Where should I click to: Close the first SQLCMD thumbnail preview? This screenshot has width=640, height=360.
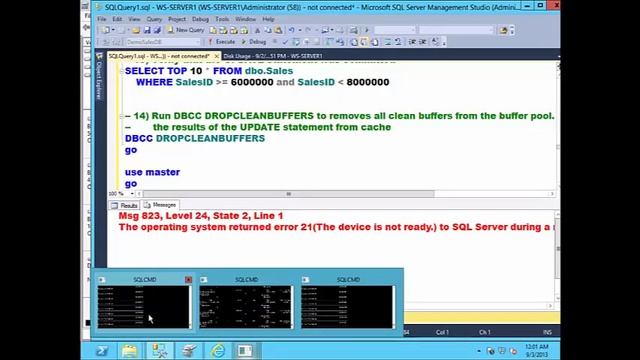pyautogui.click(x=188, y=280)
